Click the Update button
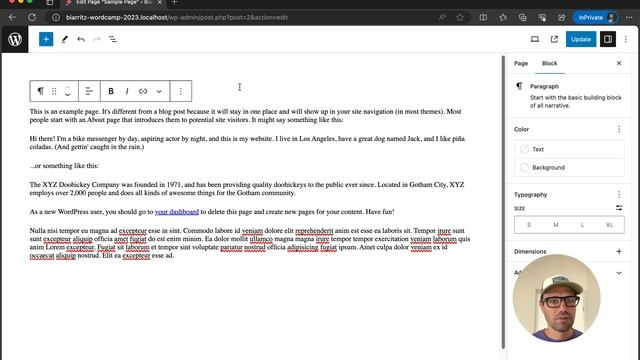Viewport: 640px width, 360px height. [581, 39]
